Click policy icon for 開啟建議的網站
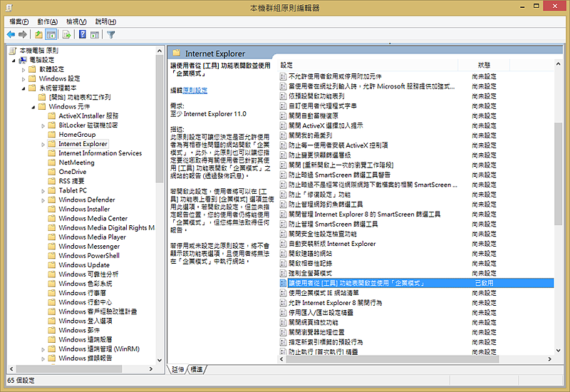Viewport: 570px width, 392px height. [283, 254]
